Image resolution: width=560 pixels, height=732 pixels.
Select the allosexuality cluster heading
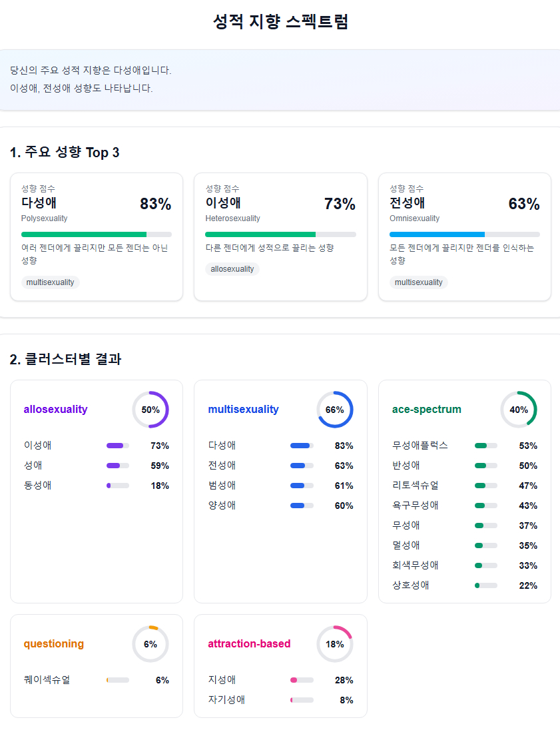[x=55, y=410]
